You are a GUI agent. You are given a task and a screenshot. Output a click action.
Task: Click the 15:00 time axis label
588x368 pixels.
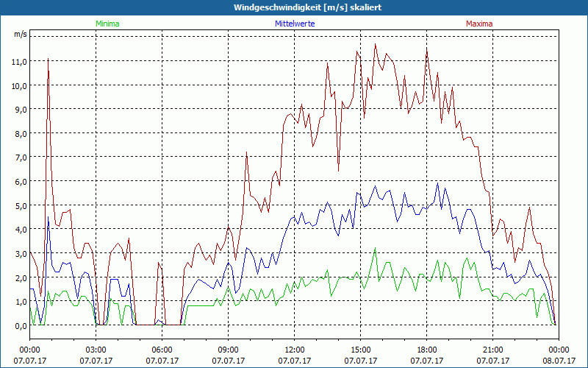(360, 350)
